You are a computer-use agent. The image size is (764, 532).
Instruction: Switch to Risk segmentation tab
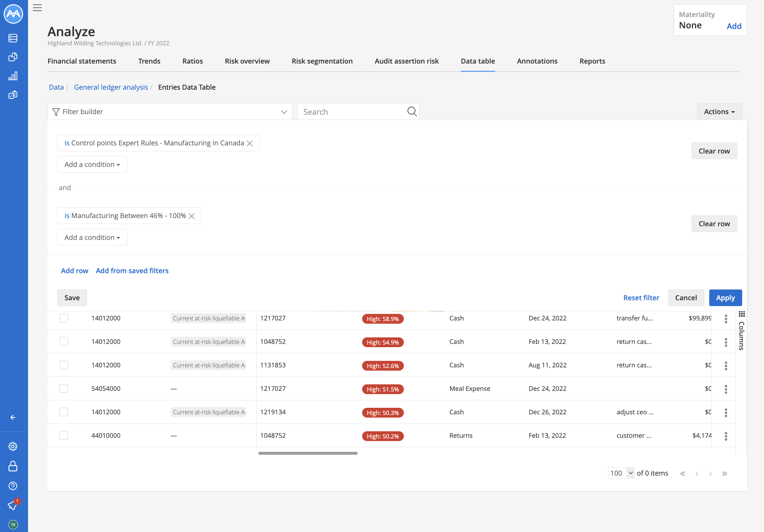322,61
